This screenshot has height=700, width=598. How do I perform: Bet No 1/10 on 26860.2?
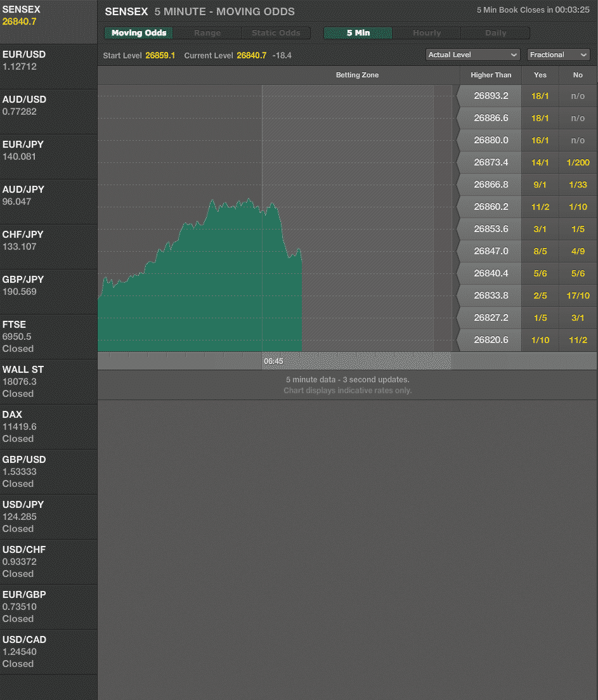coord(578,207)
